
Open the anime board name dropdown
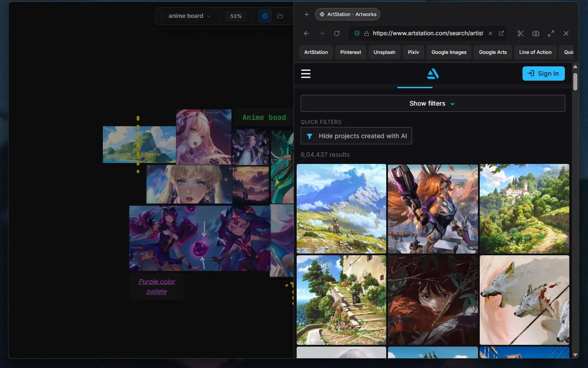pyautogui.click(x=189, y=16)
